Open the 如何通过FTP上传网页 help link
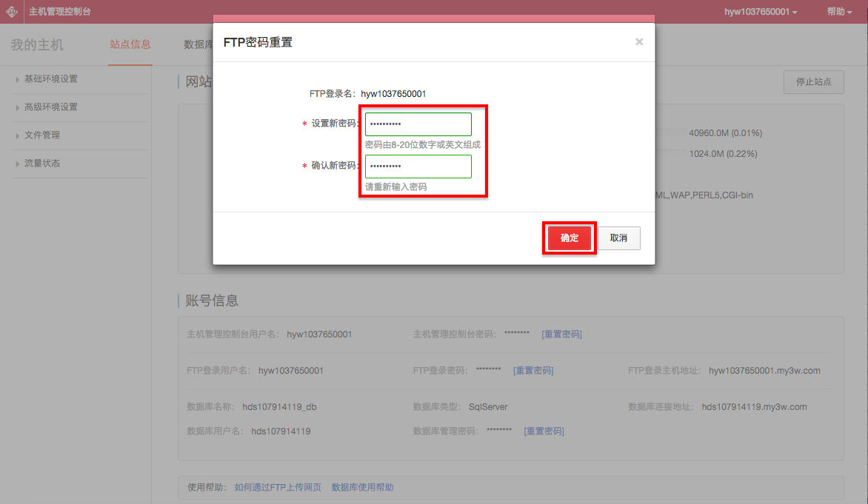Viewport: 868px width, 504px height. point(278,488)
